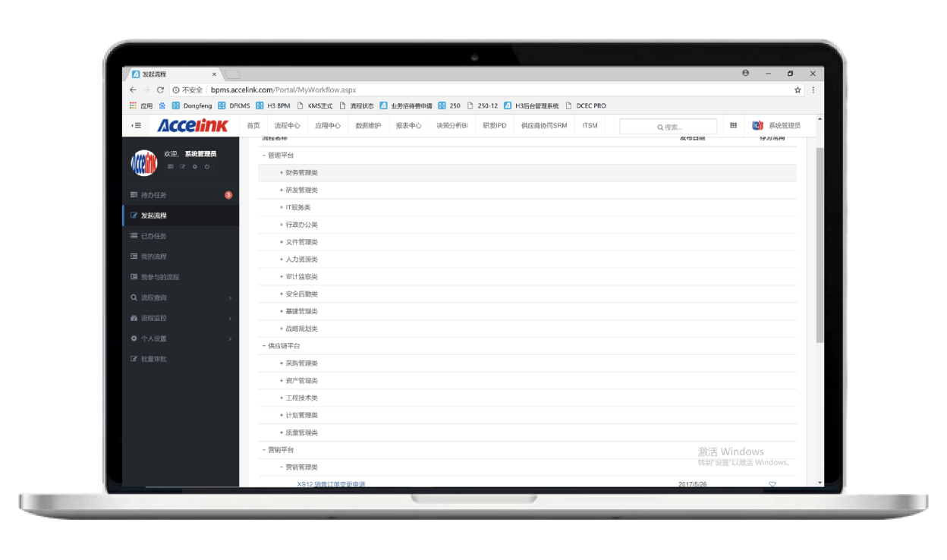Expand the 个人设置 sidebar submenu
This screenshot has height=560, width=947.
click(x=181, y=338)
